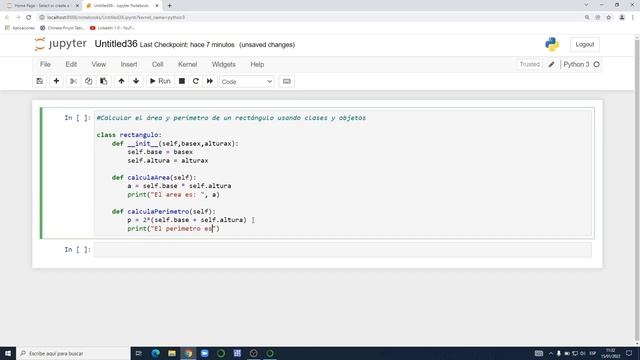Viewport: 640px width, 360px height.
Task: Open the Help menu
Action: [x=257, y=64]
